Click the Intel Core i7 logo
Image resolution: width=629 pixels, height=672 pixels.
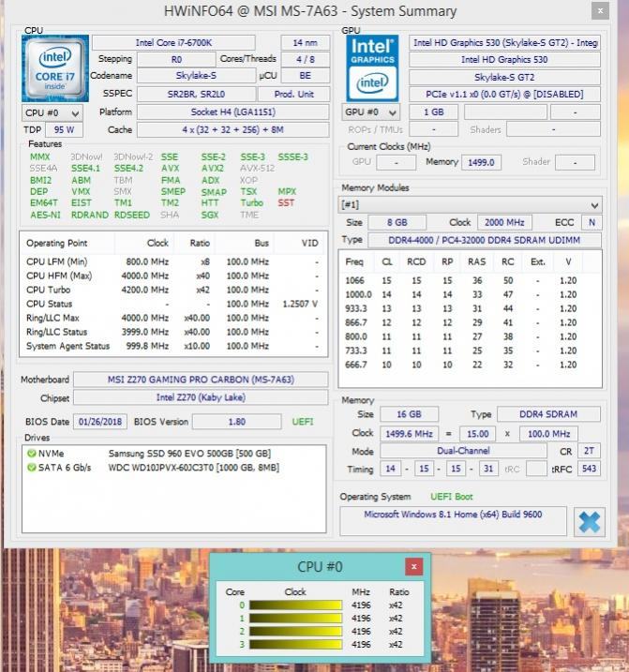[x=55, y=68]
